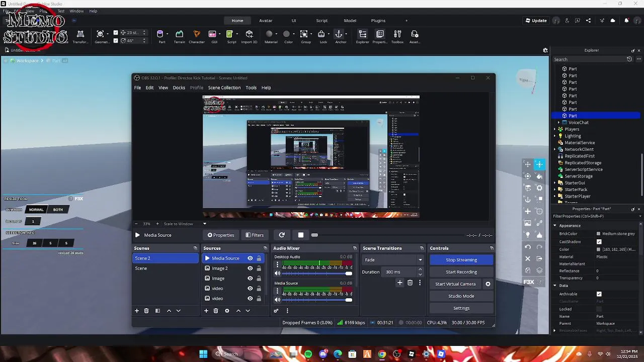This screenshot has width=644, height=362.
Task: Expand the Players service in Explorer
Action: pos(555,129)
